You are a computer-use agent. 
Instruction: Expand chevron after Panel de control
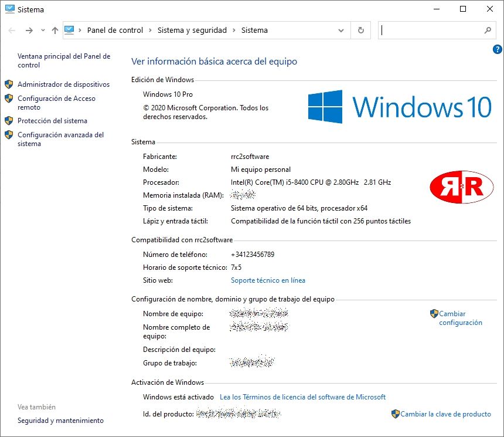[150, 31]
